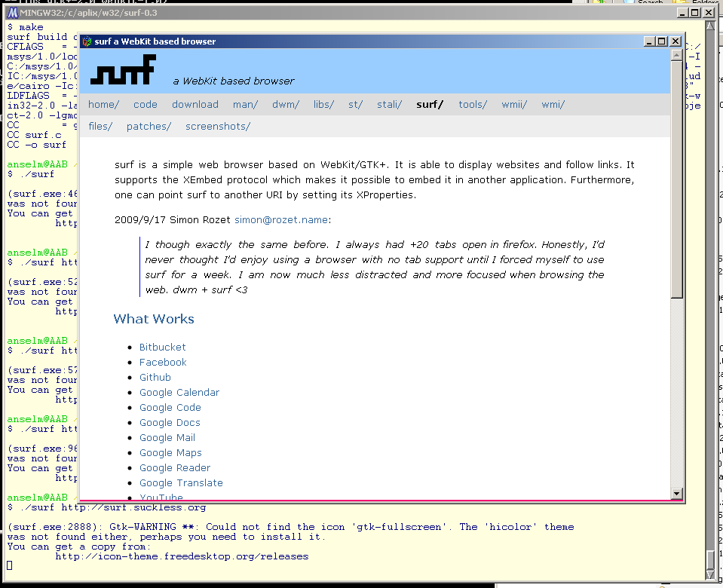Select the tools/ navigation item
Image resolution: width=723 pixels, height=588 pixels.
[x=472, y=105]
